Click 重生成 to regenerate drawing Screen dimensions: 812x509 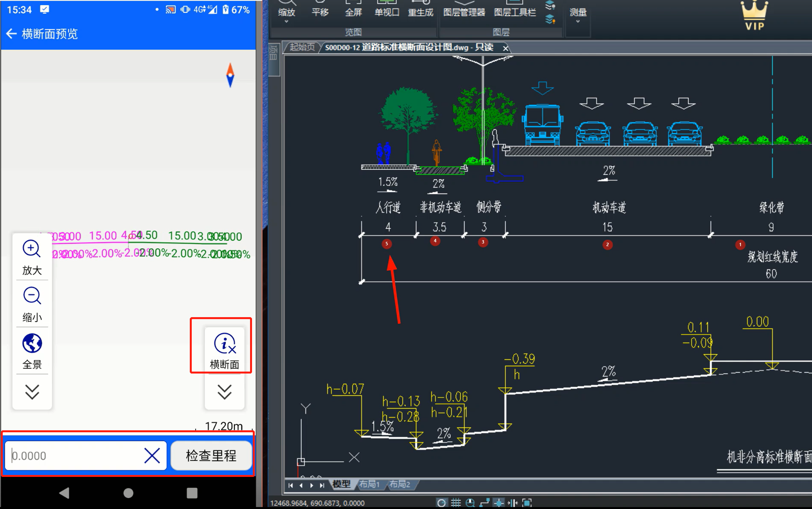[x=421, y=9]
